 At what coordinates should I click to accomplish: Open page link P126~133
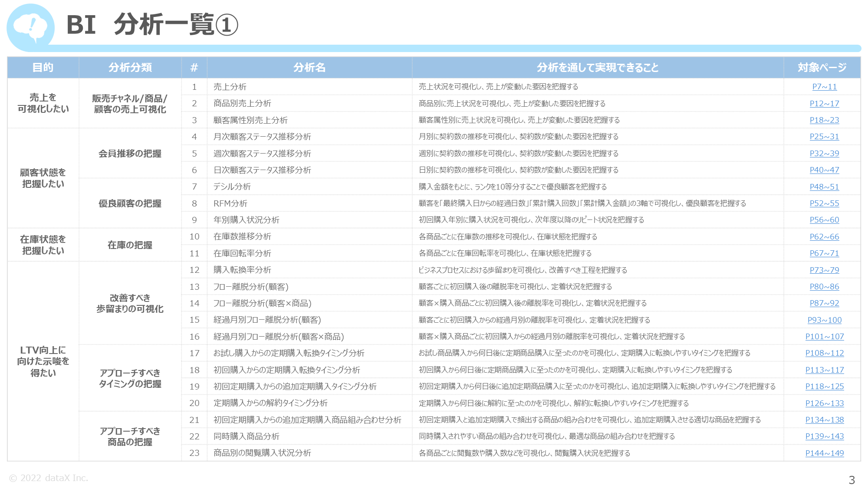click(824, 403)
